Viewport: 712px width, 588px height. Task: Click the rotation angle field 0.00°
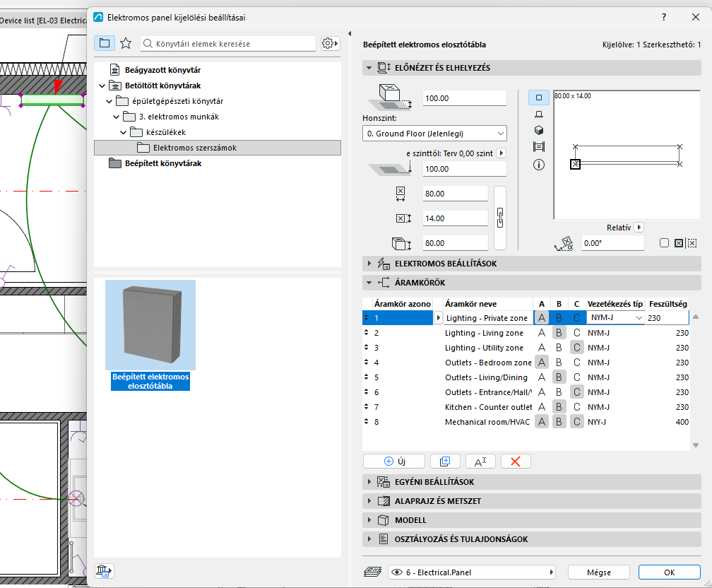pos(612,243)
